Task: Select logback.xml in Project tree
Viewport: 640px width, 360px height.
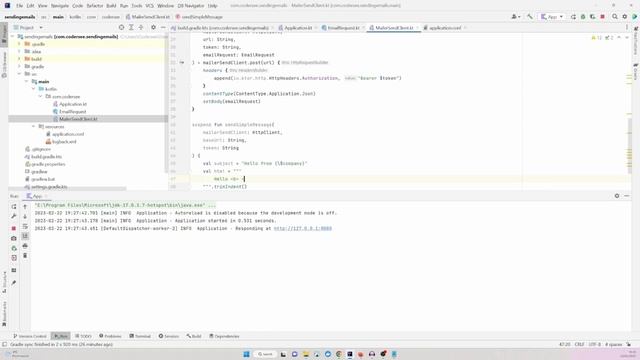Action: (x=64, y=142)
